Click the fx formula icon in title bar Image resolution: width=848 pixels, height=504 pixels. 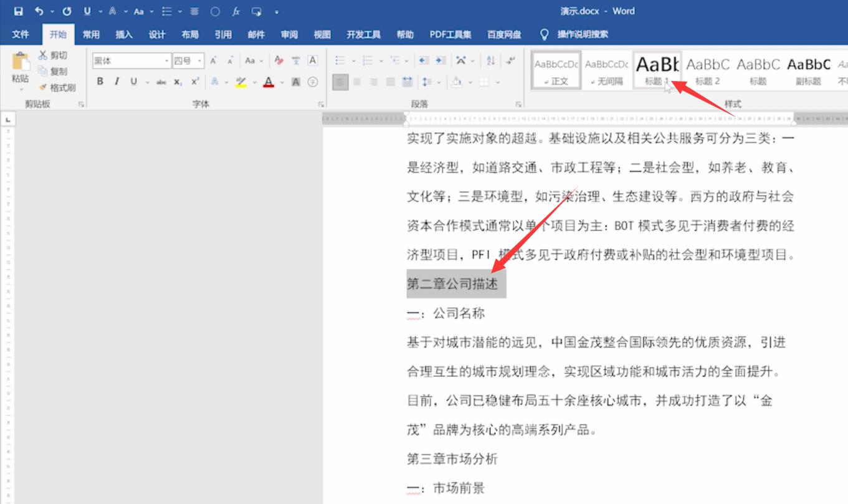(236, 11)
